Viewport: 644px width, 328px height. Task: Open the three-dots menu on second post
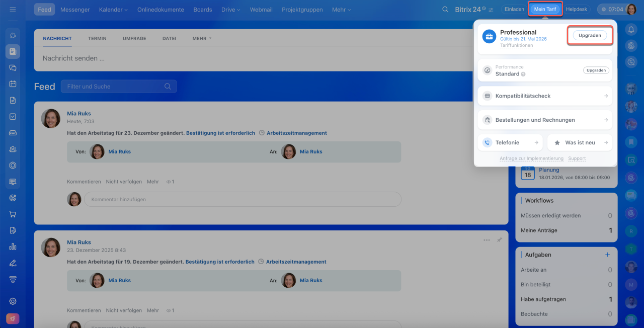coord(487,240)
